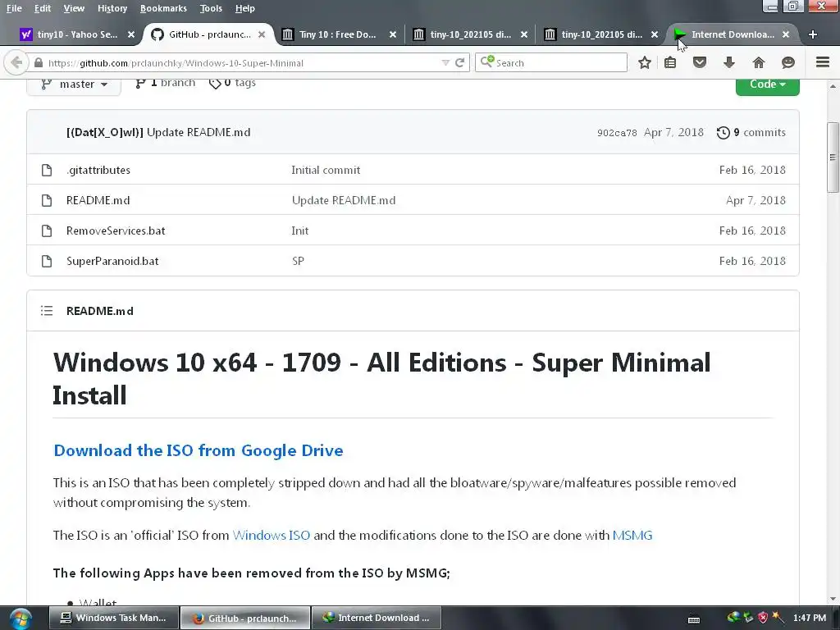Switch to Tiny 10 : Free Download tab

click(337, 34)
